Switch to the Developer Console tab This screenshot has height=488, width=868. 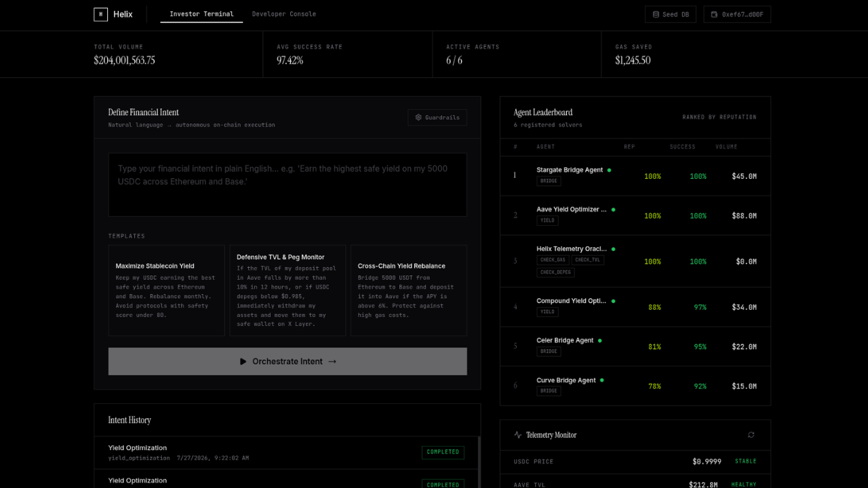pyautogui.click(x=283, y=14)
